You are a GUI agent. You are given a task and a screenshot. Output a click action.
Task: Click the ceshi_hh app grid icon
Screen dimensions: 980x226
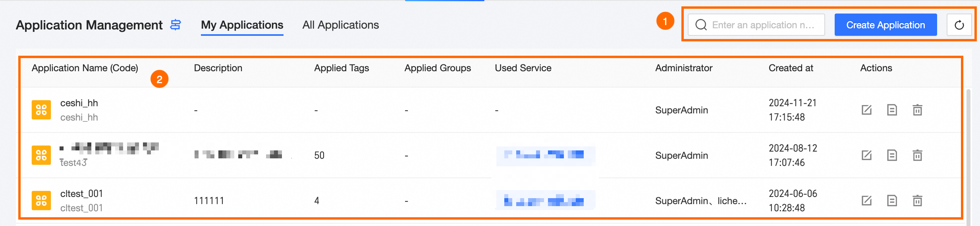[41, 110]
